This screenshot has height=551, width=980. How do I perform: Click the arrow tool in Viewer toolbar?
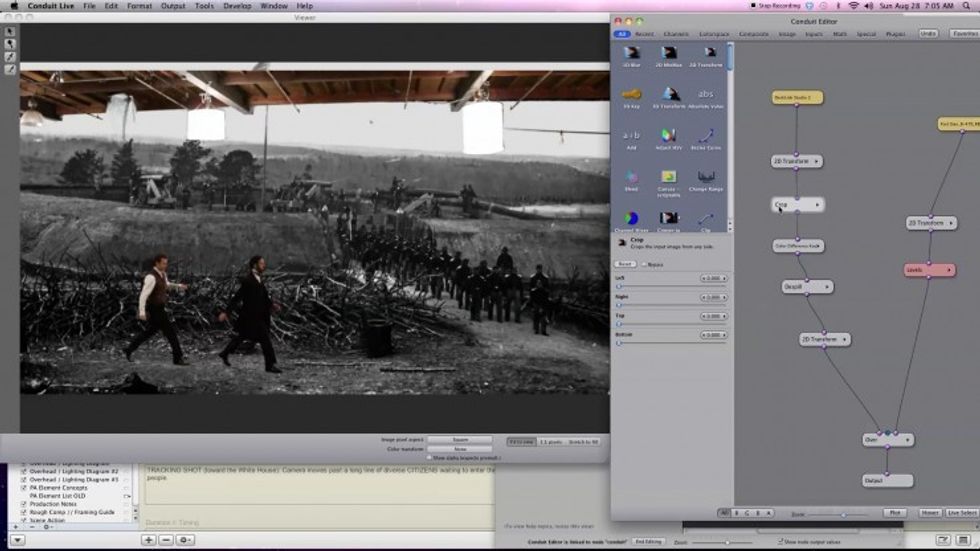pos(10,31)
